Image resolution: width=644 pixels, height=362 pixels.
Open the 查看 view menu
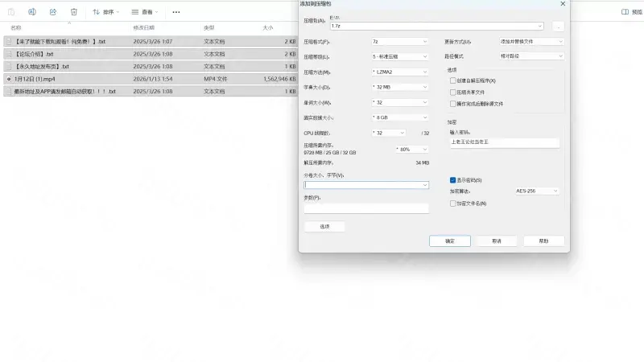(x=145, y=12)
